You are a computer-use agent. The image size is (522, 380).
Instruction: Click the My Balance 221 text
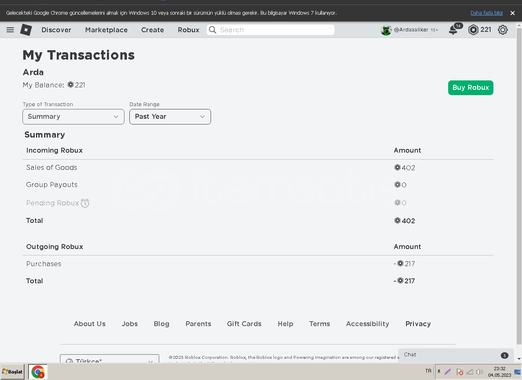pos(54,85)
